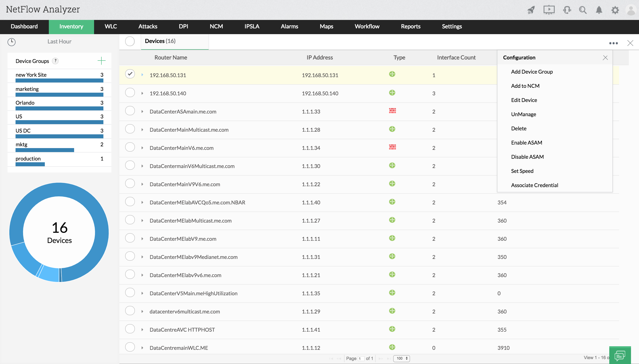The height and width of the screenshot is (364, 639).
Task: Switch to the Alarms tab
Action: coord(289,27)
